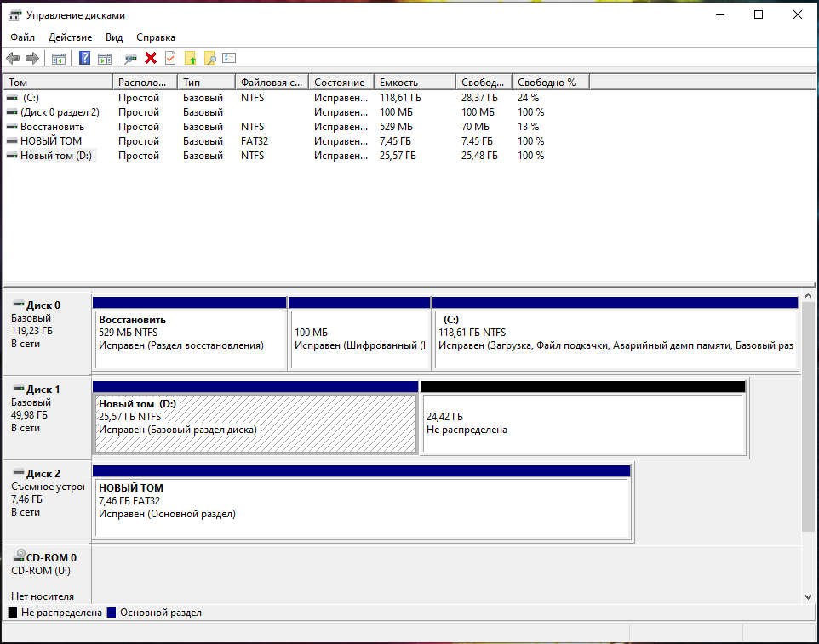Image resolution: width=819 pixels, height=644 pixels.
Task: Sort by the Емкость column header
Action: [x=415, y=83]
